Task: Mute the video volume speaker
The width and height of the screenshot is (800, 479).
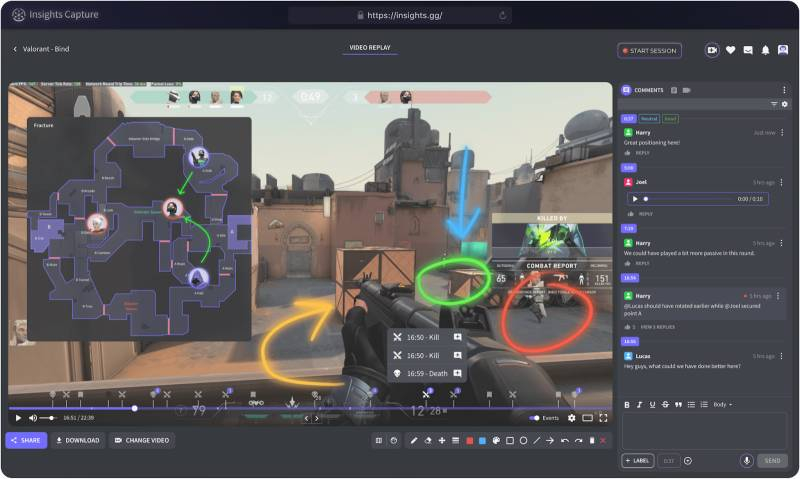Action: tap(33, 418)
